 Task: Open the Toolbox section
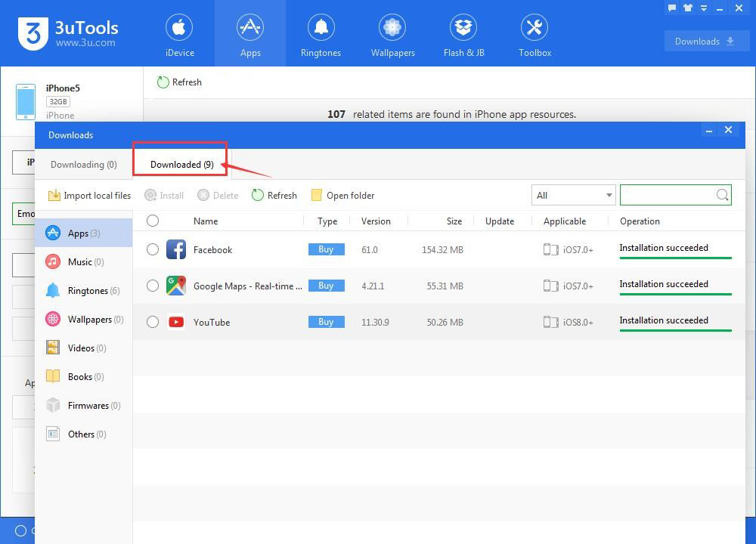534,34
